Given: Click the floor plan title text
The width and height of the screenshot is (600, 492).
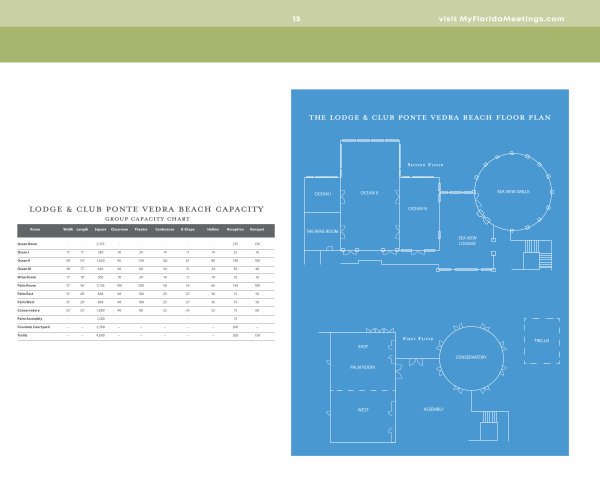Looking at the screenshot, I should [430, 117].
